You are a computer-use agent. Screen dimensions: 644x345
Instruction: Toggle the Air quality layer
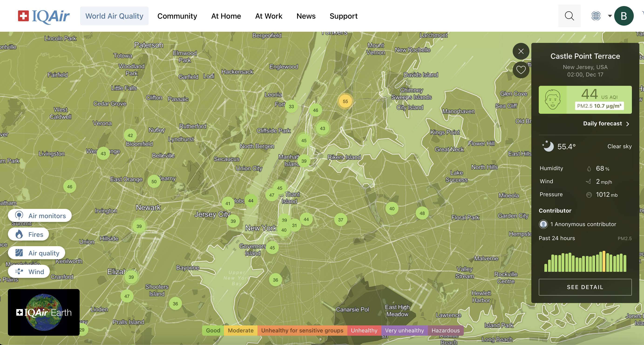(37, 253)
